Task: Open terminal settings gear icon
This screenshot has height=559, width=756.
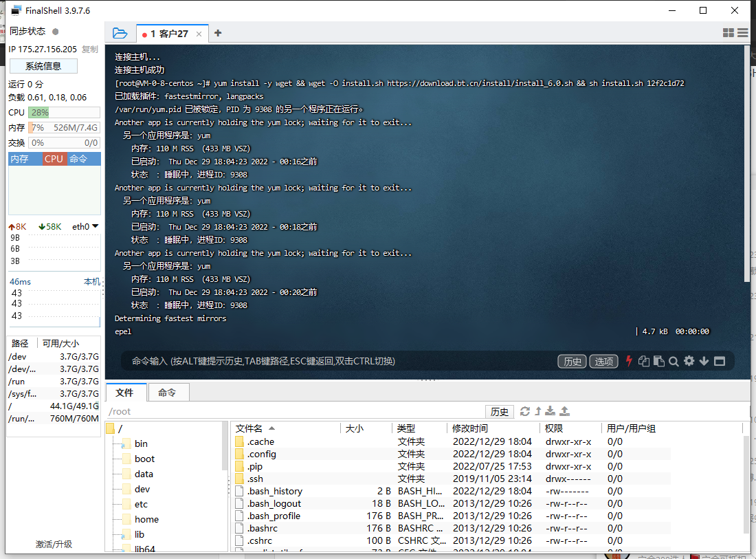Action: 689,361
